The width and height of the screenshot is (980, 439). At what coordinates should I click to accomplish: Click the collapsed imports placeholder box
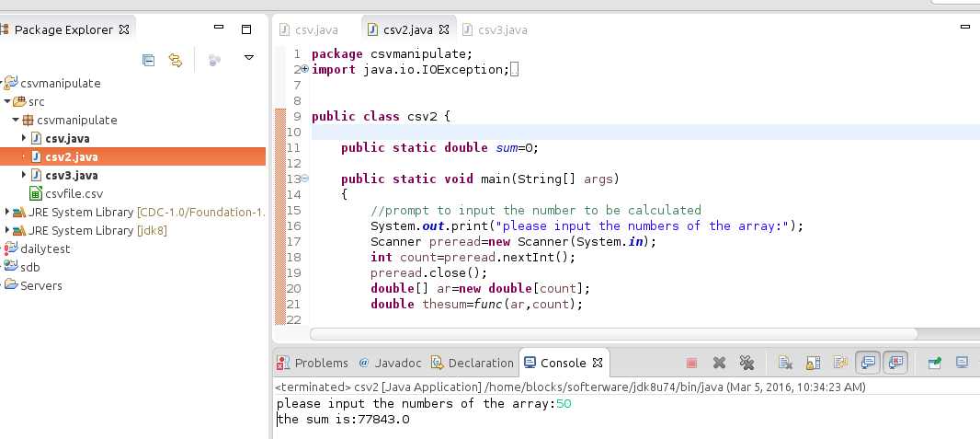pos(515,69)
